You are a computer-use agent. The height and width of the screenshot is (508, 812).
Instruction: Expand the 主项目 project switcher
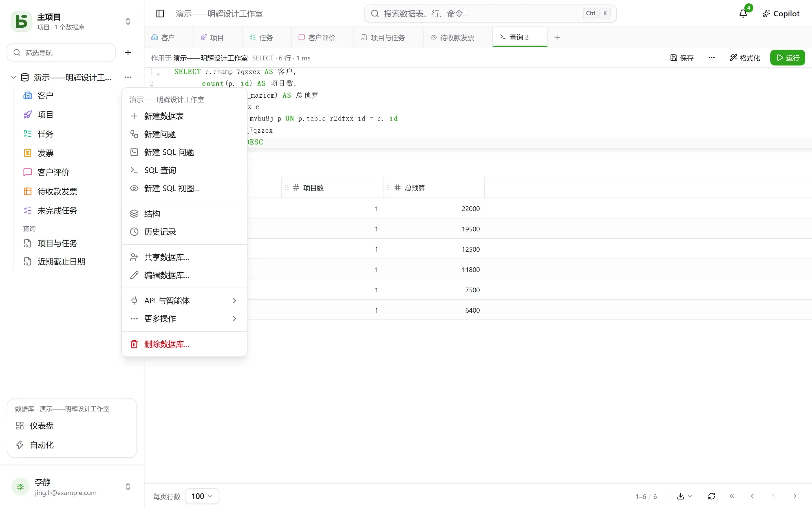pyautogui.click(x=128, y=21)
